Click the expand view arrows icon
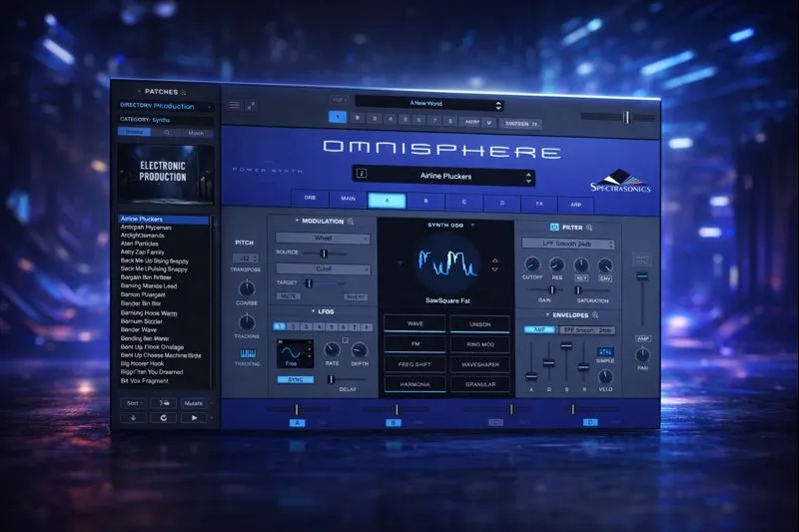Viewport: 799px width, 532px height. click(252, 106)
